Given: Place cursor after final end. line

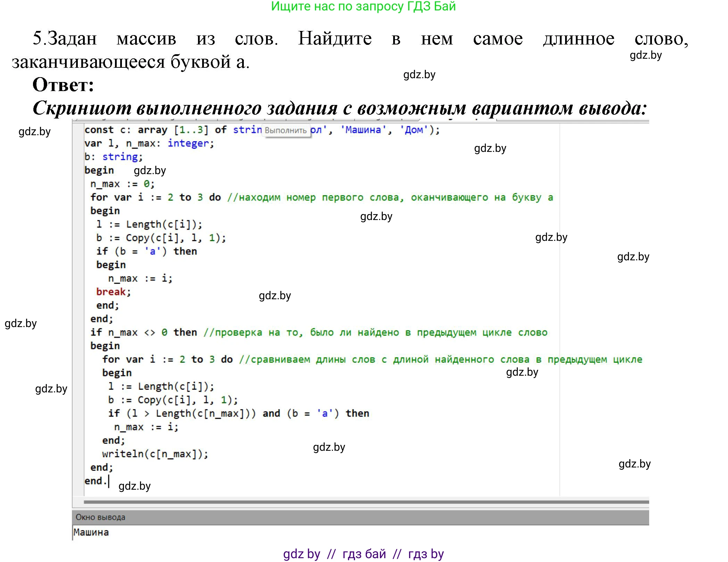Looking at the screenshot, I should 108,481.
